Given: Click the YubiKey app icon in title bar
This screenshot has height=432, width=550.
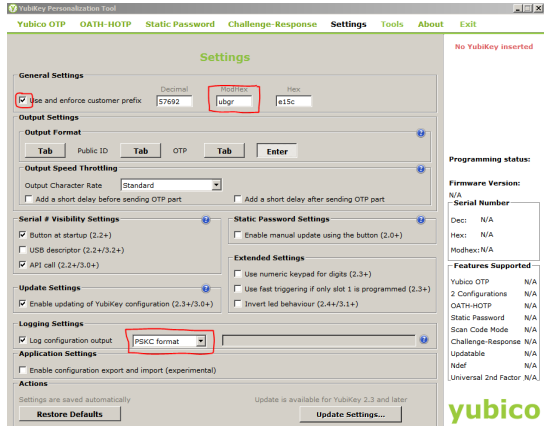Looking at the screenshot, I should (x=13, y=8).
